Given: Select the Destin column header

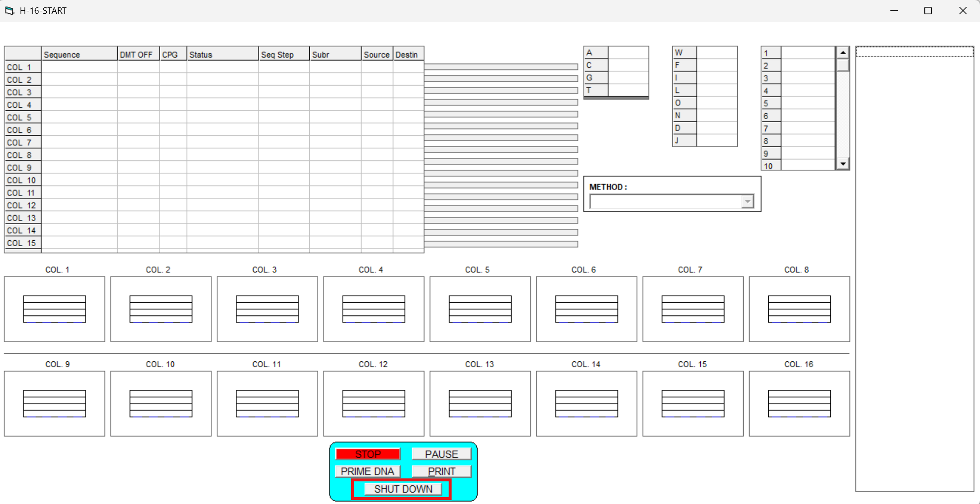Looking at the screenshot, I should click(x=408, y=54).
